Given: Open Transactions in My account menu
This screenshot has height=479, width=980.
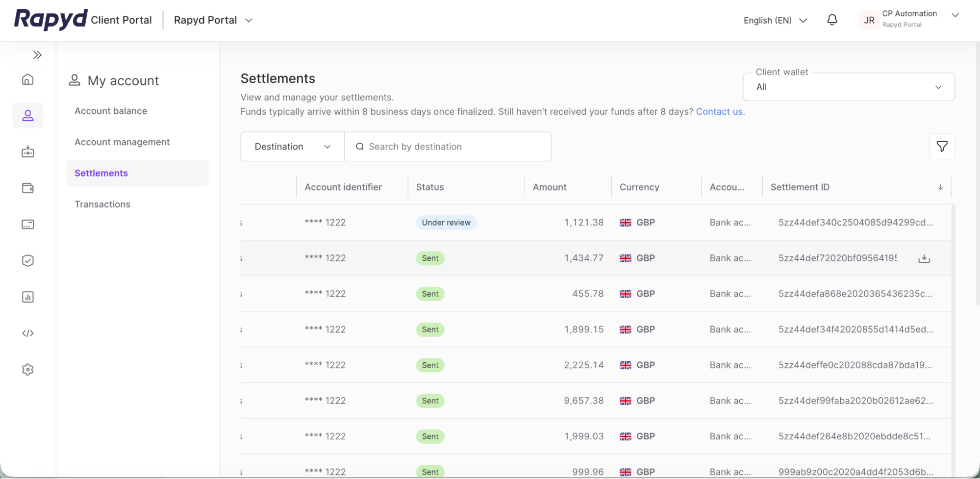Looking at the screenshot, I should coord(102,204).
